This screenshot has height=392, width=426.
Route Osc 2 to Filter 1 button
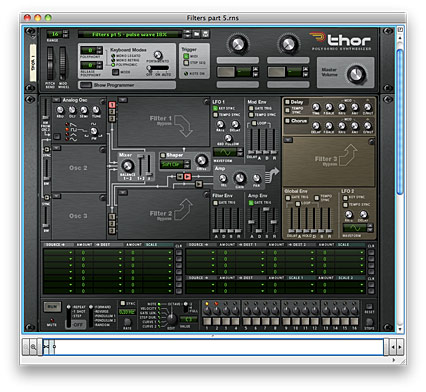112,112
